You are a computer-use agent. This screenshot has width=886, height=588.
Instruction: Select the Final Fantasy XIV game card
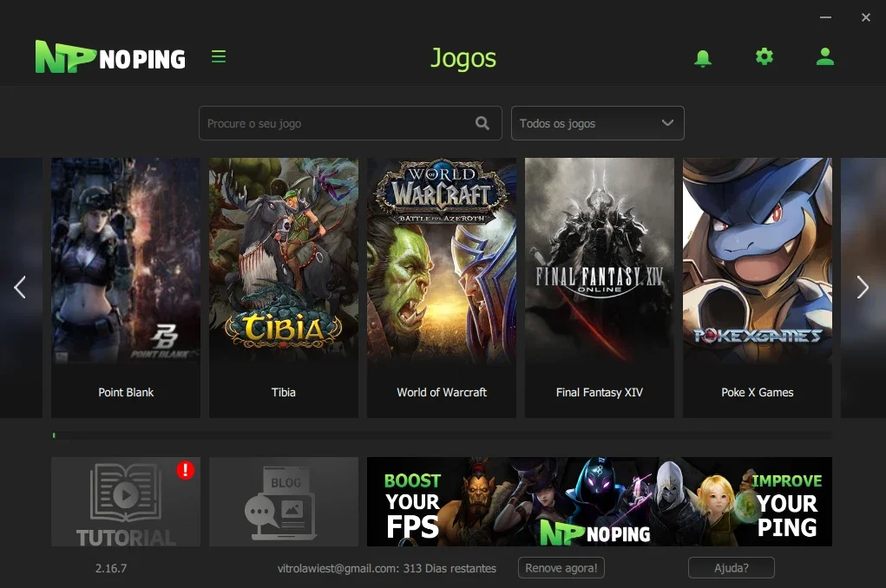click(600, 288)
